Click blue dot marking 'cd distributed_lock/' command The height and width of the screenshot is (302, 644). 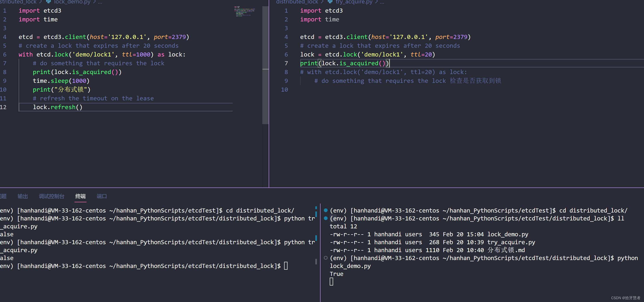325,210
